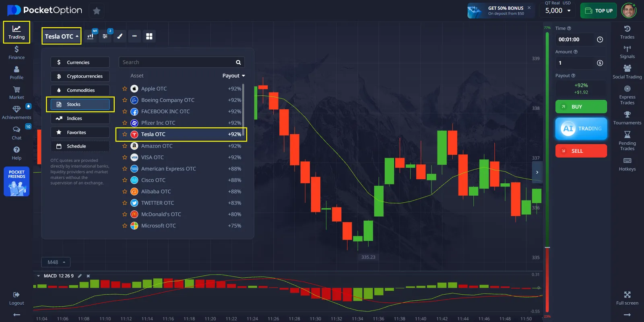This screenshot has width=644, height=322.
Task: Open the chart type icon in toolbar
Action: 91,36
